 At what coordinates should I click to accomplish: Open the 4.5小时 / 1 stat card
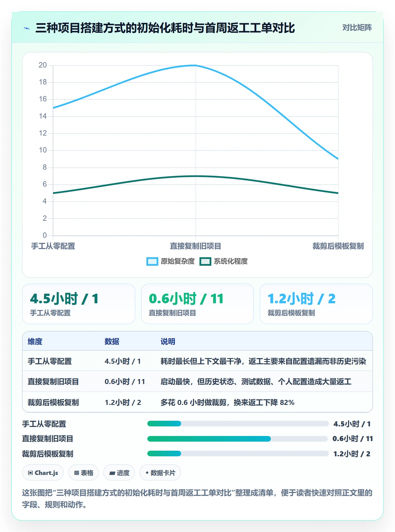point(79,304)
